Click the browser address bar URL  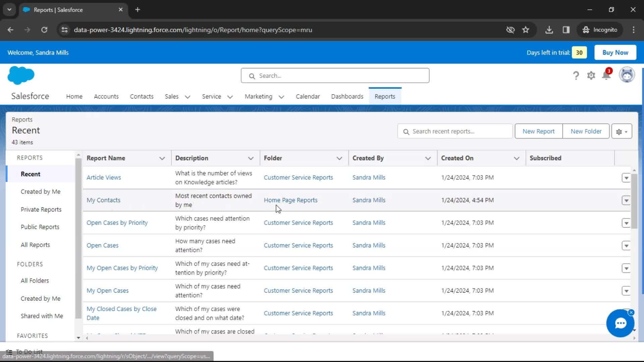click(193, 30)
